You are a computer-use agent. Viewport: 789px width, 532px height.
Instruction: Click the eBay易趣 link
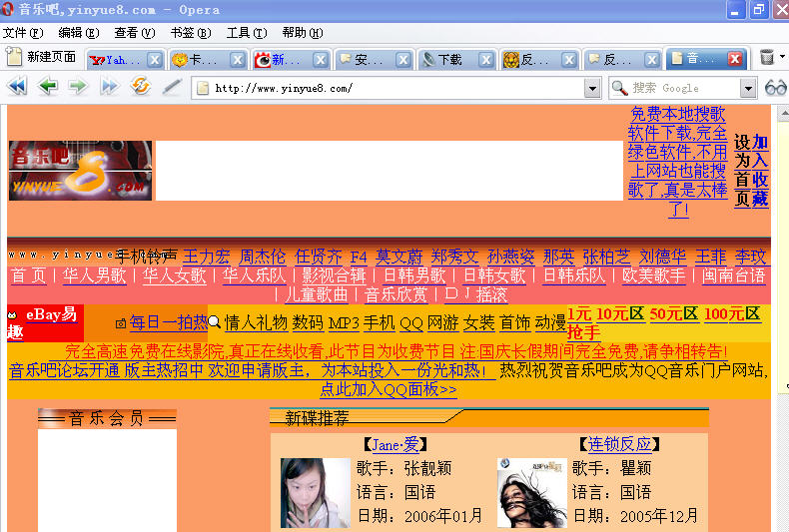tap(42, 322)
